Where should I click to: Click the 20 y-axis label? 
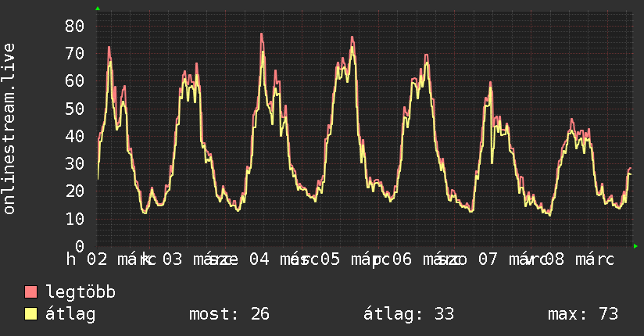(74, 191)
